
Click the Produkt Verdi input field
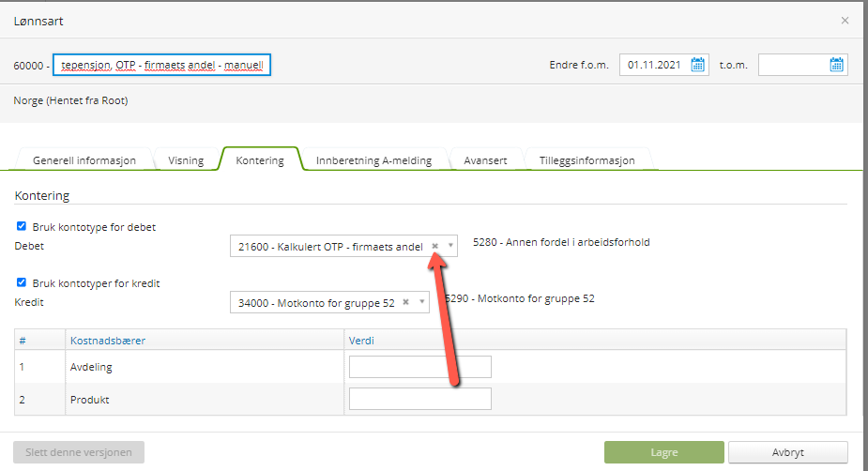(420, 399)
